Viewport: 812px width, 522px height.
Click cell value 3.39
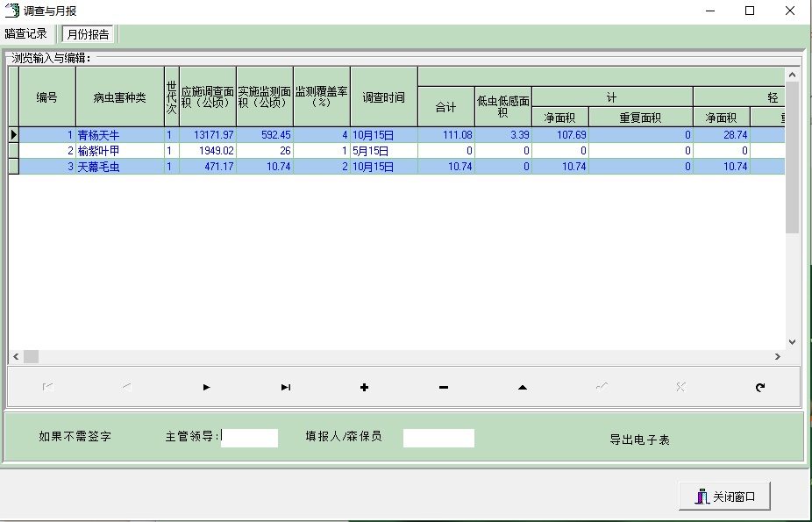[502, 134]
